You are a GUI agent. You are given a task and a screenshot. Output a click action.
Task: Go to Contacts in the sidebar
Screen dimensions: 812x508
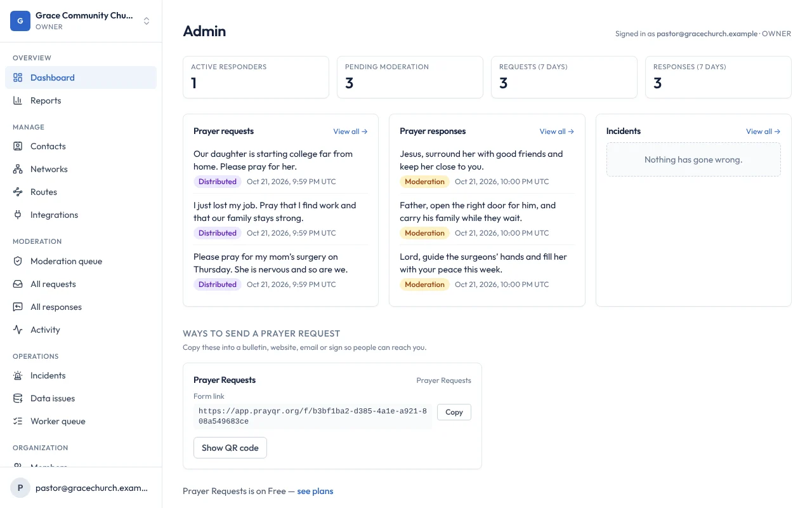click(81, 146)
